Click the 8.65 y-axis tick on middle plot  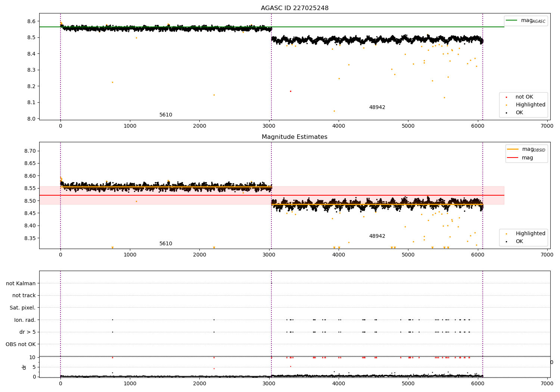coord(30,164)
